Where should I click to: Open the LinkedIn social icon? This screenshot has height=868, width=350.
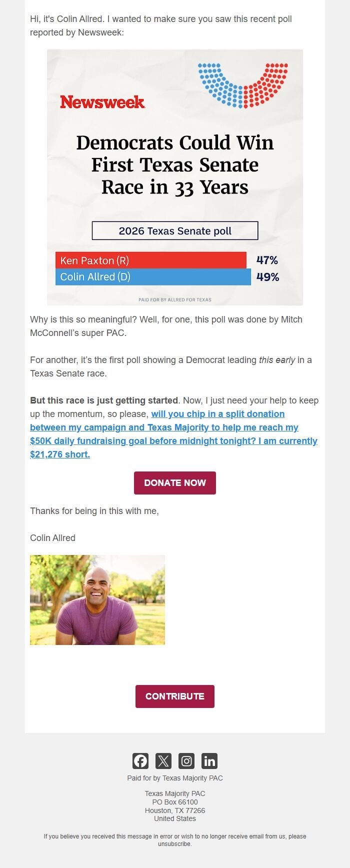click(209, 761)
